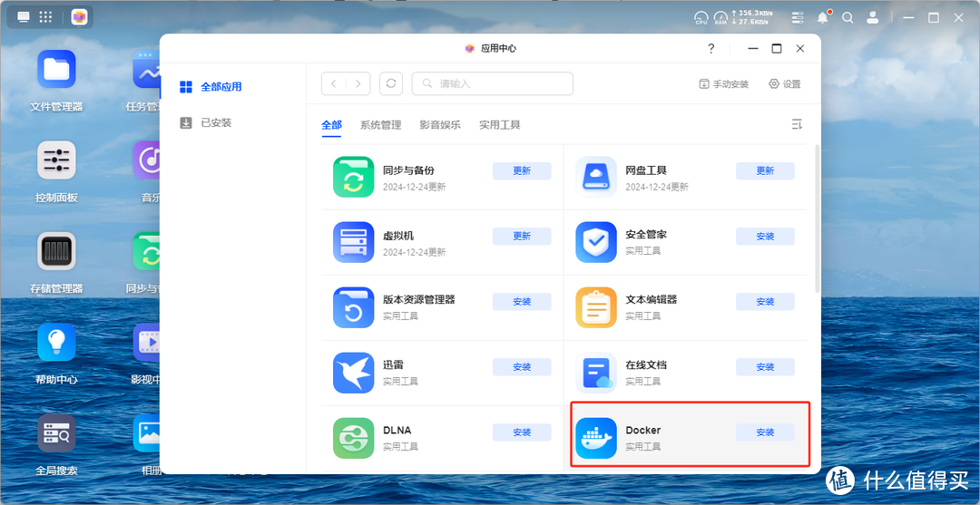Open the 迅雷 bird icon
980x505 pixels.
pyautogui.click(x=353, y=373)
